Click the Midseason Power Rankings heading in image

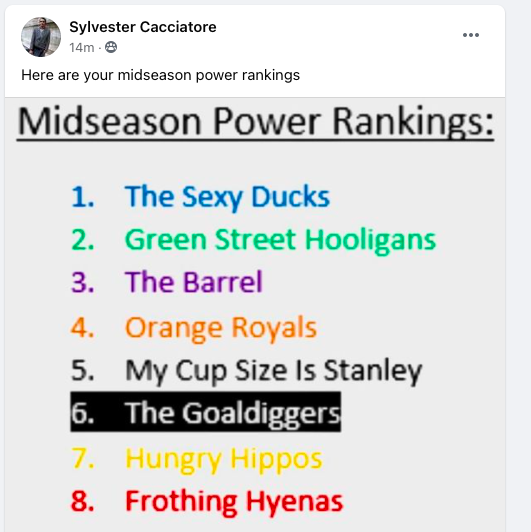(x=255, y=122)
